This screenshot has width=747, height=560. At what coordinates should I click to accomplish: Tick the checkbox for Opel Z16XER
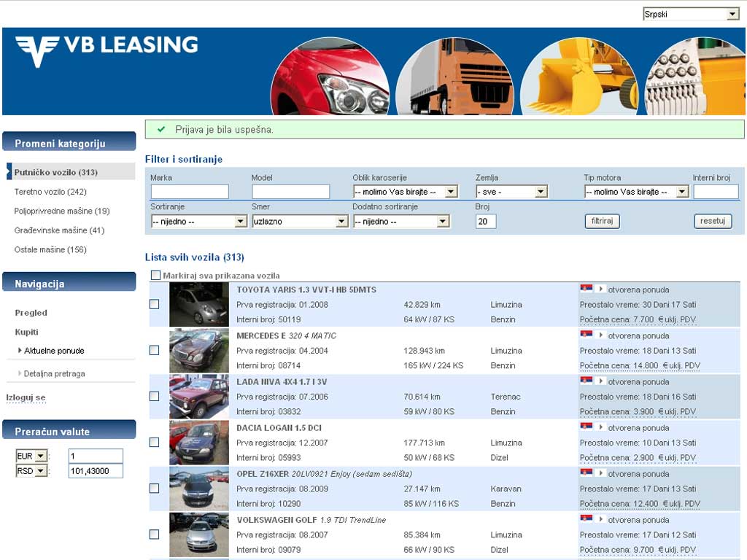pos(155,489)
